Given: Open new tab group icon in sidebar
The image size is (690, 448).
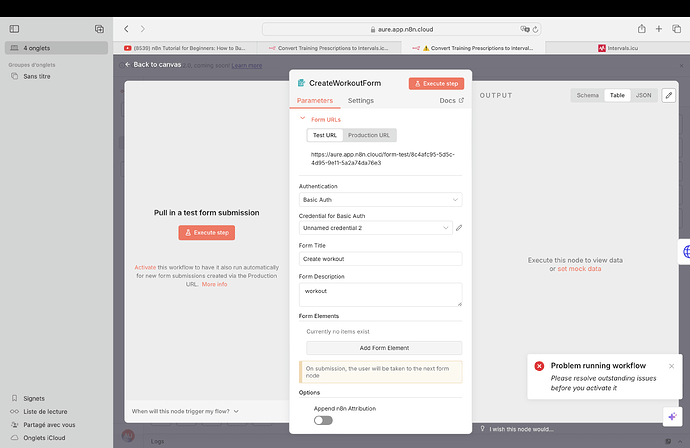Looking at the screenshot, I should (x=99, y=29).
